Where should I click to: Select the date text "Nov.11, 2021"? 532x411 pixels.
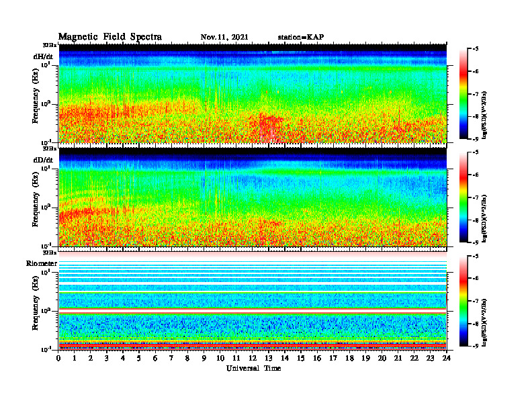coord(224,38)
